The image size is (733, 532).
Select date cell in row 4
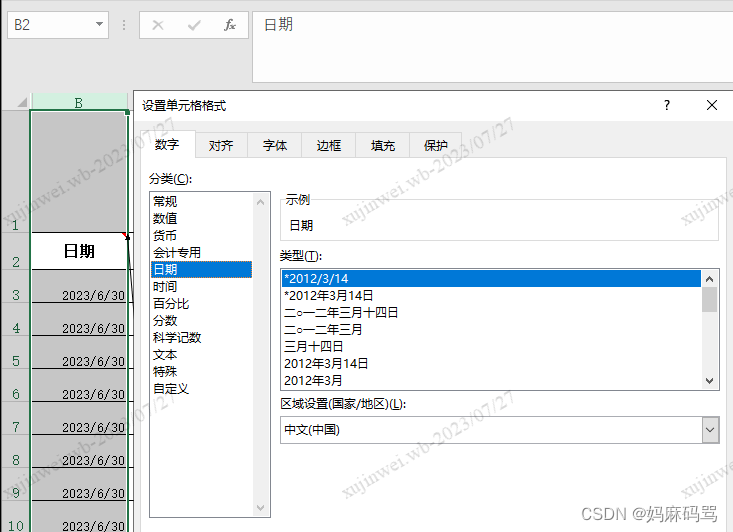pyautogui.click(x=79, y=319)
